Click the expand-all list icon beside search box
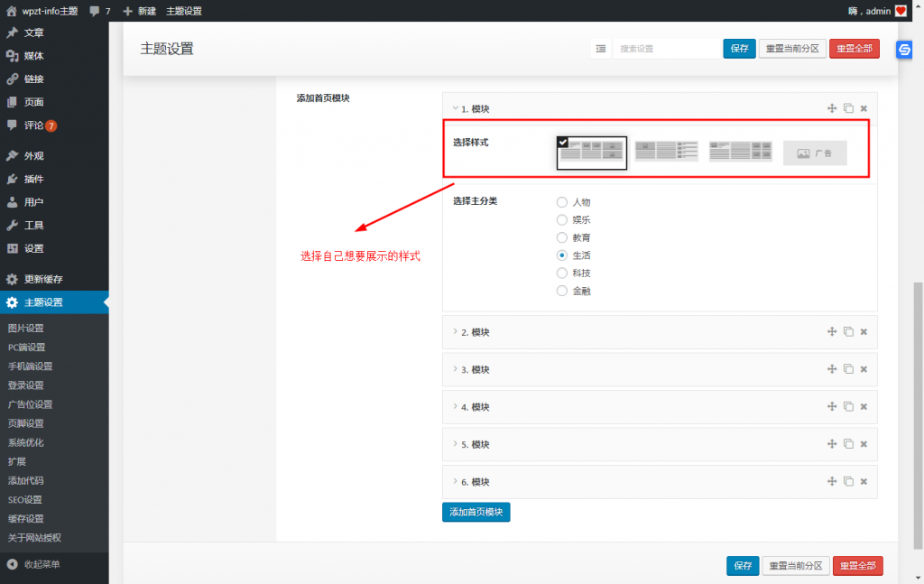Viewport: 924px width, 584px height. tap(600, 49)
